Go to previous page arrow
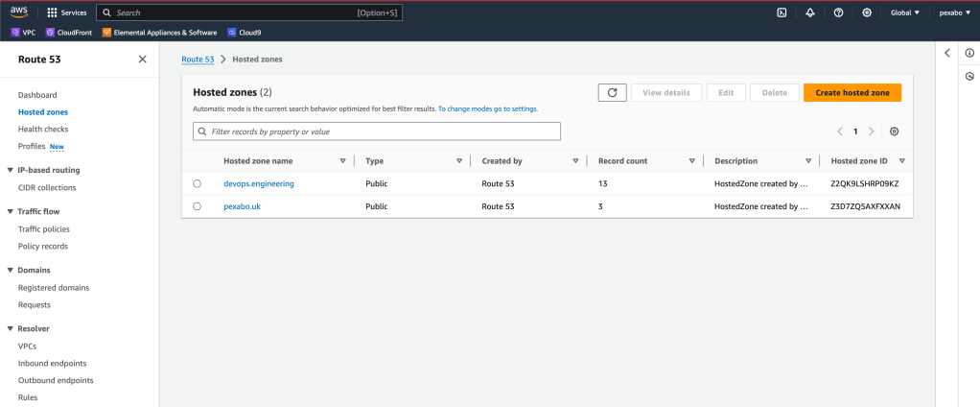The height and width of the screenshot is (407, 980). click(840, 132)
